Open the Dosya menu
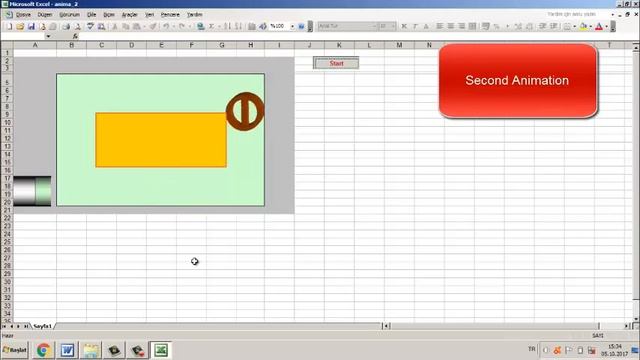Viewport: 640px width, 360px height. tap(23, 15)
